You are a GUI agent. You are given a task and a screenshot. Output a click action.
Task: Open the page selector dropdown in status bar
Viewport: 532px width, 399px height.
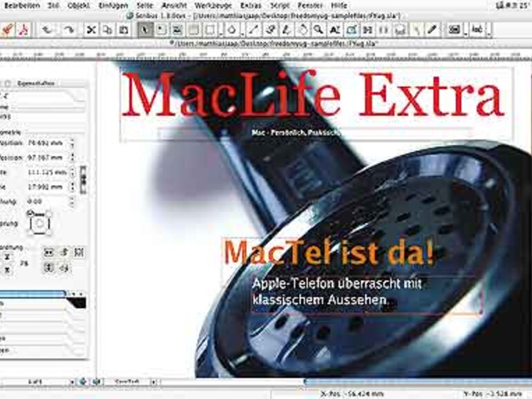tap(72, 382)
